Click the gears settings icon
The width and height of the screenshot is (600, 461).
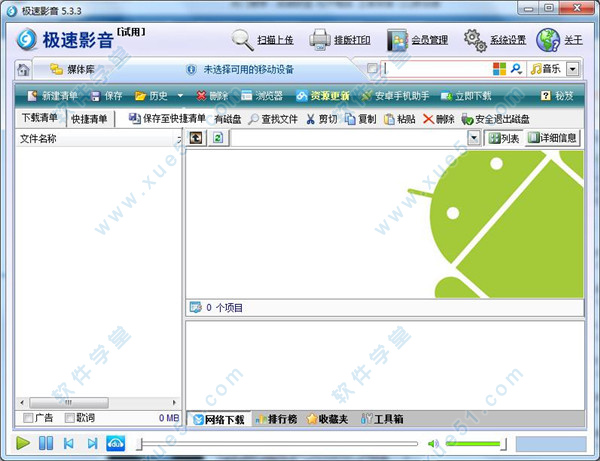click(x=475, y=40)
